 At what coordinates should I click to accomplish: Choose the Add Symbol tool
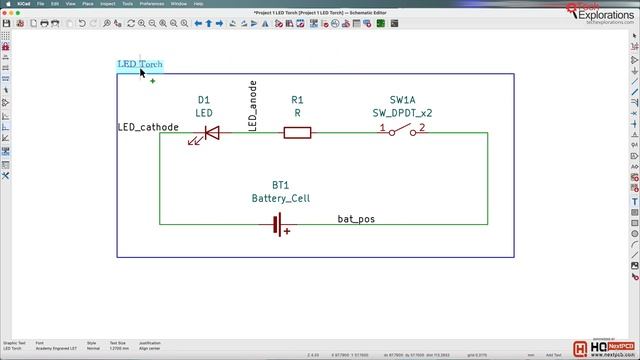tap(634, 60)
